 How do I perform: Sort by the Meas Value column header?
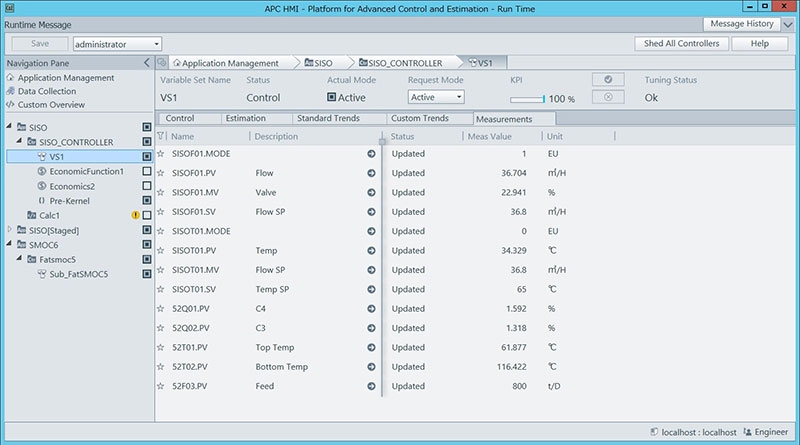click(489, 136)
